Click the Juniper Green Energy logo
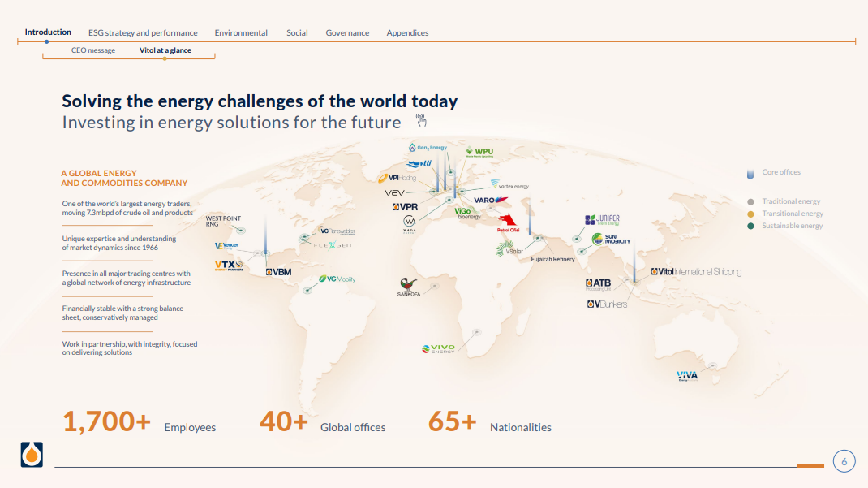The image size is (868, 488). tap(602, 220)
